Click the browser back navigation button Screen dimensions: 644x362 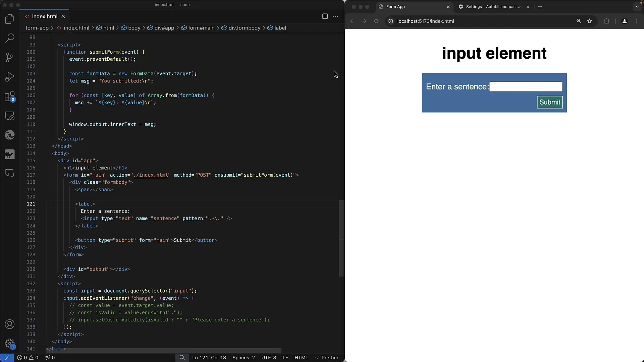[352, 21]
